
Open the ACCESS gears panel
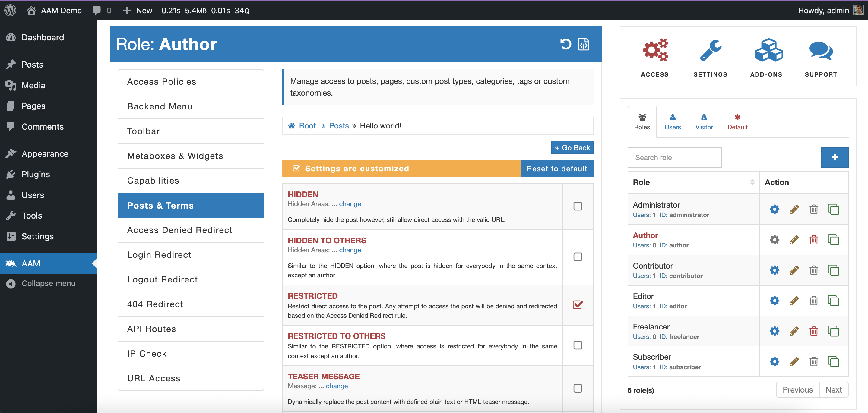pos(654,58)
